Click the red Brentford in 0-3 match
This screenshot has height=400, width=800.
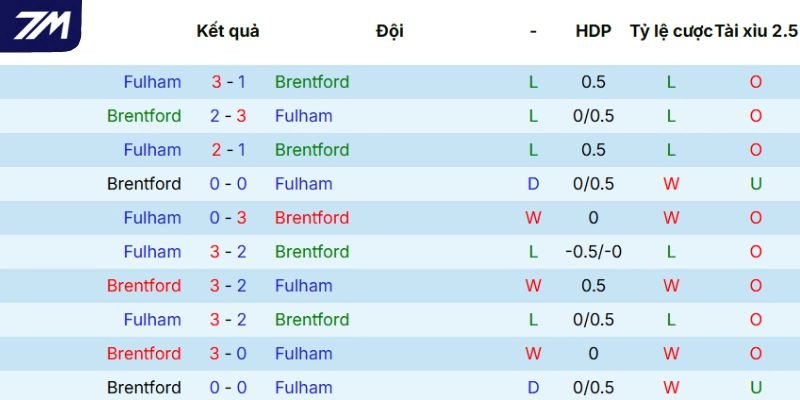(312, 218)
